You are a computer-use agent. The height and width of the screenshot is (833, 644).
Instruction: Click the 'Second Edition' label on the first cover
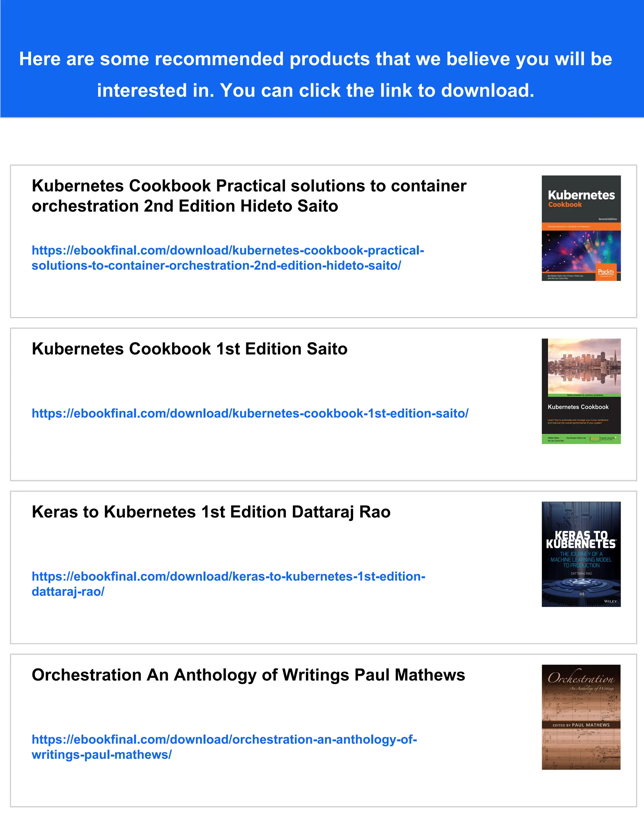[x=608, y=219]
